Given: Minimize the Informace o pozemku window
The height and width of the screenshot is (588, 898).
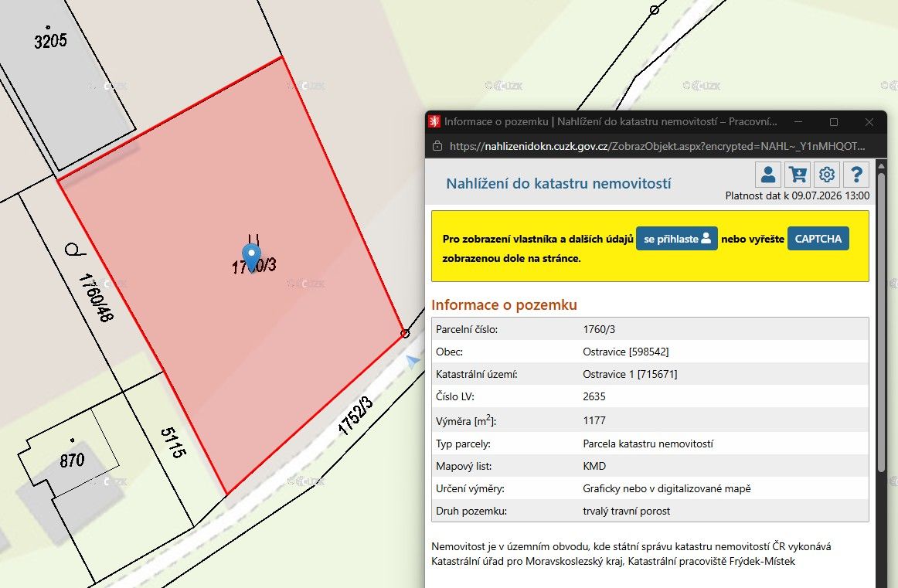Looking at the screenshot, I should click(x=798, y=122).
